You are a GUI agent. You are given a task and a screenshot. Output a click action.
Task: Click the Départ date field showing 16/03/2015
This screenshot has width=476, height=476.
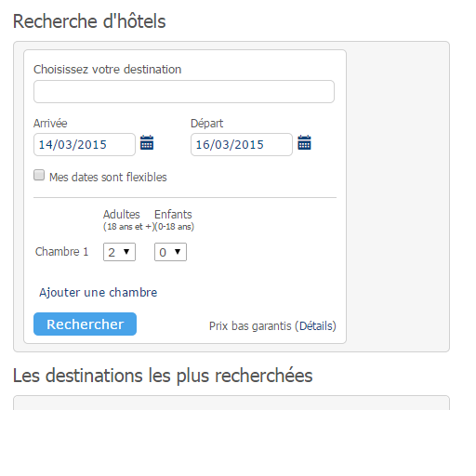pyautogui.click(x=242, y=145)
